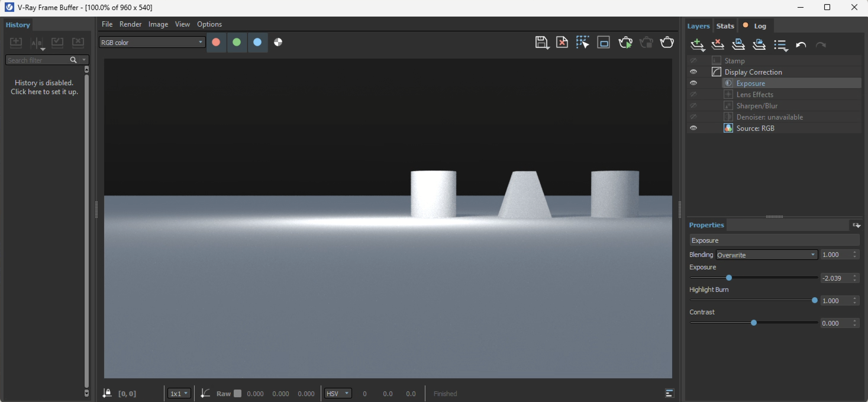
Task: Hide the Exposure layer via eye icon
Action: coord(693,83)
